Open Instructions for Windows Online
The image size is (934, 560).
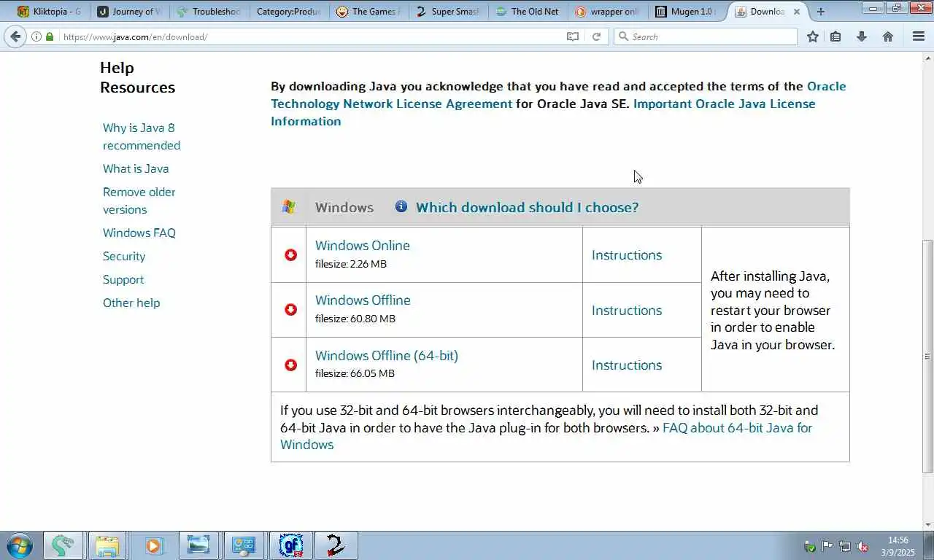pos(627,255)
